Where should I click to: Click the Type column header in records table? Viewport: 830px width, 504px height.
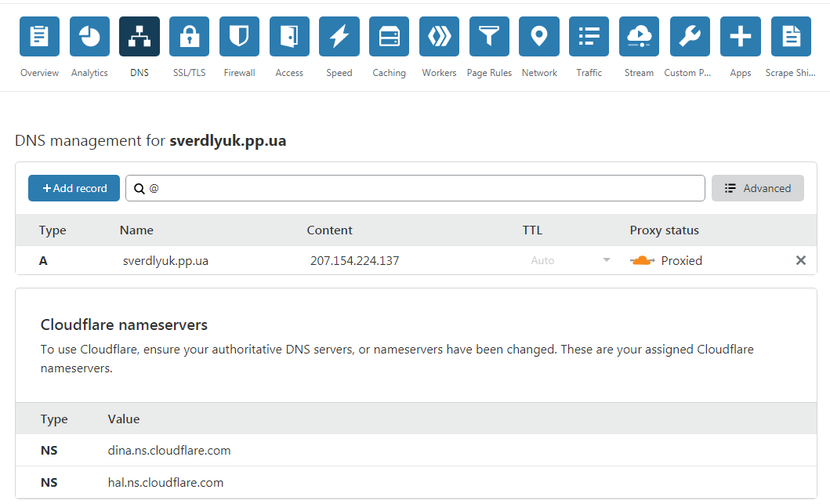click(53, 230)
